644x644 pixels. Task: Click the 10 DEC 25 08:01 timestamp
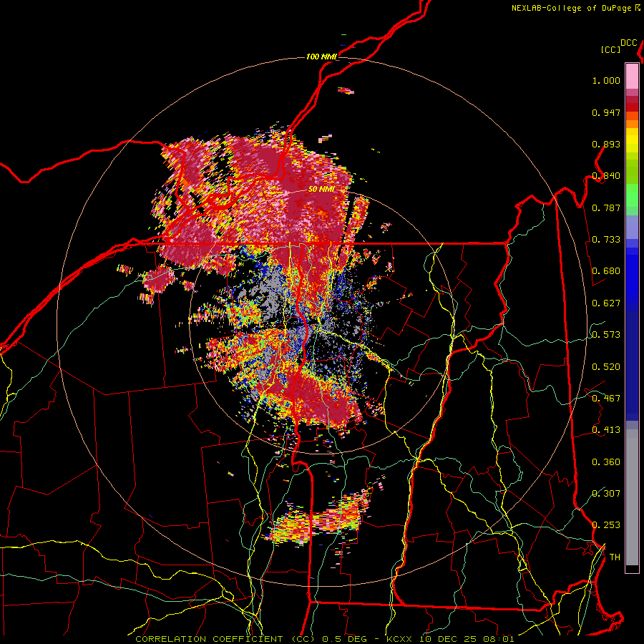(466, 639)
